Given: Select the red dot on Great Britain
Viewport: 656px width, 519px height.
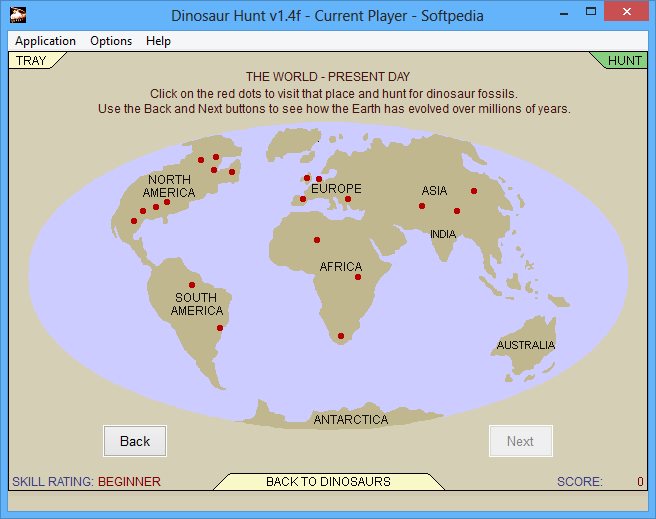Looking at the screenshot, I should click(x=307, y=178).
